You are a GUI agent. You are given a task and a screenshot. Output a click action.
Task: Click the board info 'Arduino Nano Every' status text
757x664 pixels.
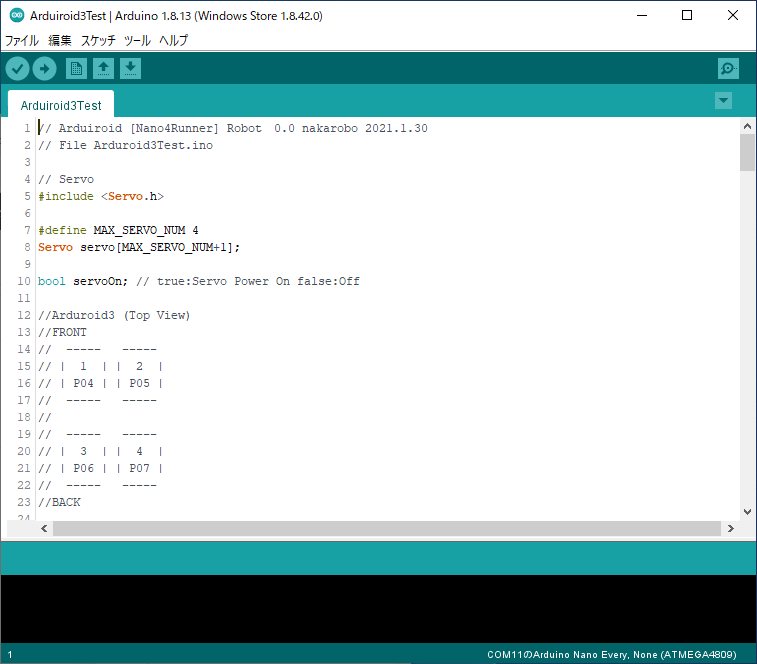tap(612, 655)
